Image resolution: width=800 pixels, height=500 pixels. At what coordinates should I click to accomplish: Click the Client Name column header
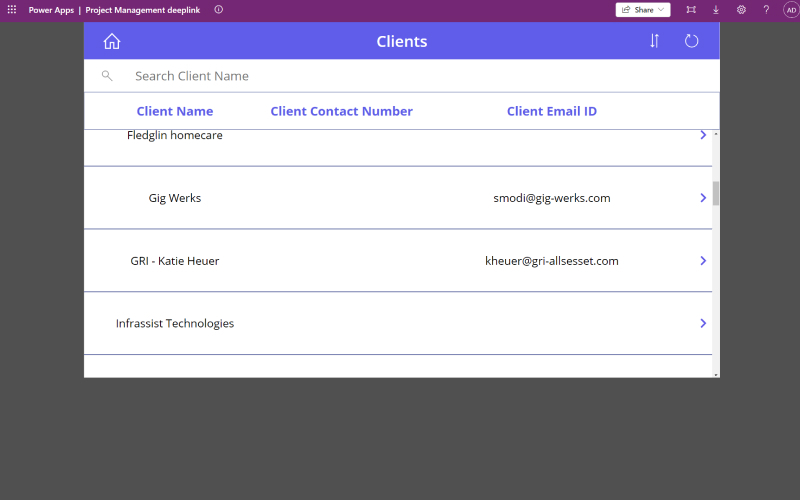click(x=175, y=111)
